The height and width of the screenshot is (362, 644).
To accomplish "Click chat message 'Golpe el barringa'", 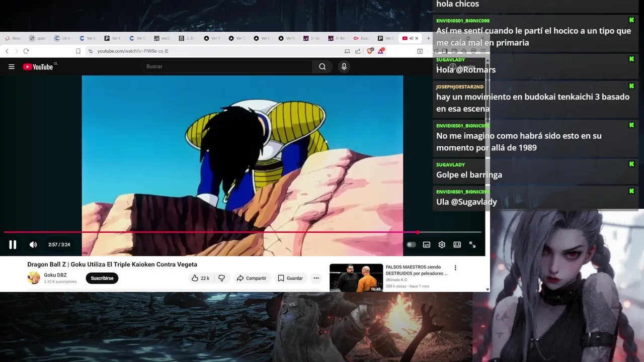I will (x=469, y=174).
